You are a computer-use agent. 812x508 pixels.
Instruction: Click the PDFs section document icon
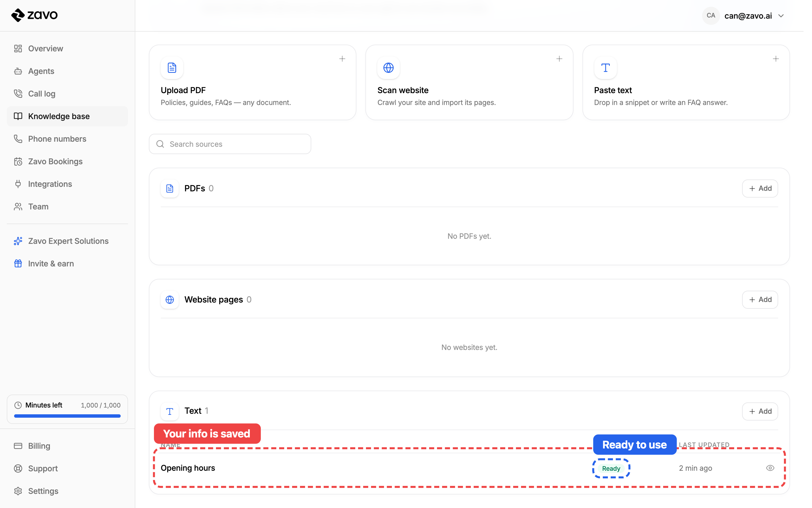pyautogui.click(x=170, y=189)
